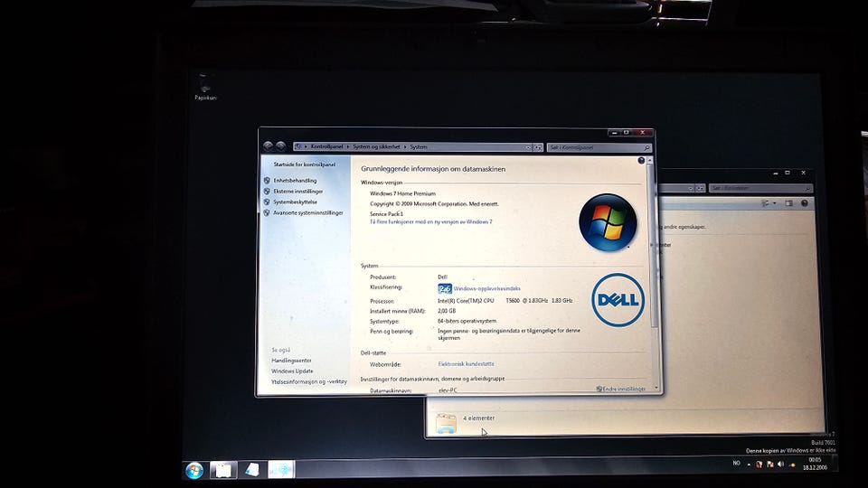Screen dimensions: 868x488
Task: Click shield icon beside Enhetsbehandling
Action: pos(267,181)
